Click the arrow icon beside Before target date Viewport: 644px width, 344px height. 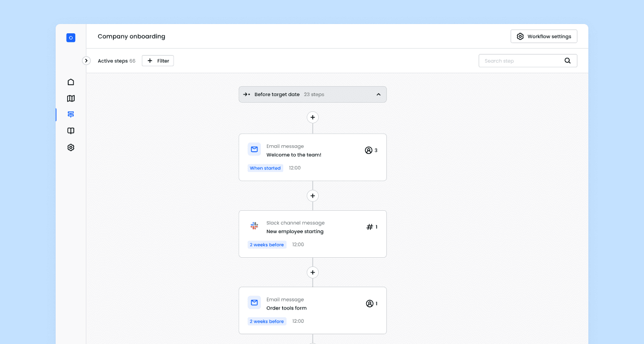click(x=247, y=94)
